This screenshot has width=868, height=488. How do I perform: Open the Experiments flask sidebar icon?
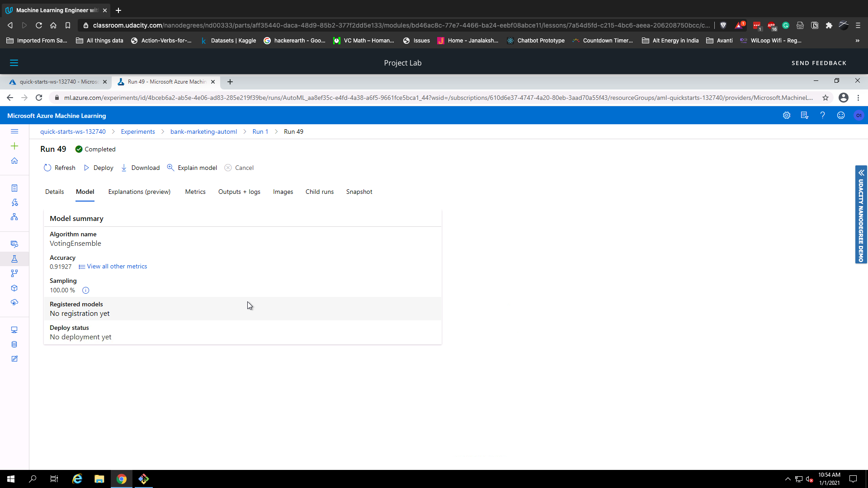coord(14,259)
